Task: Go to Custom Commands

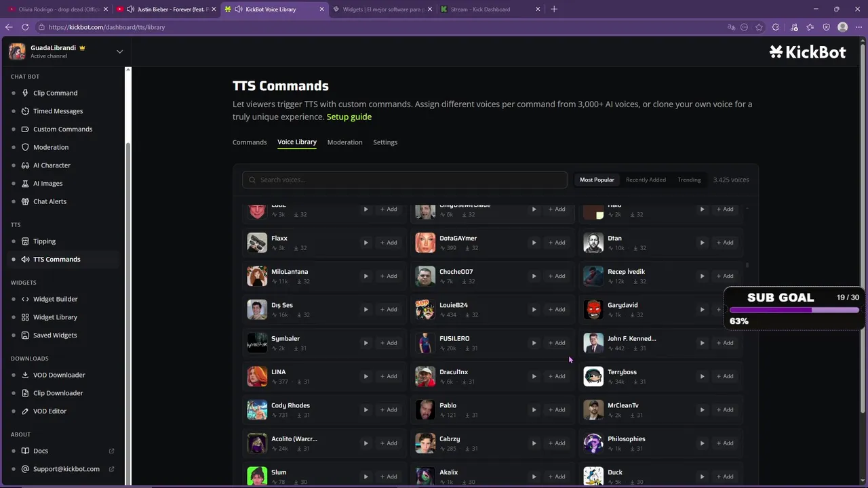Action: 62,129
